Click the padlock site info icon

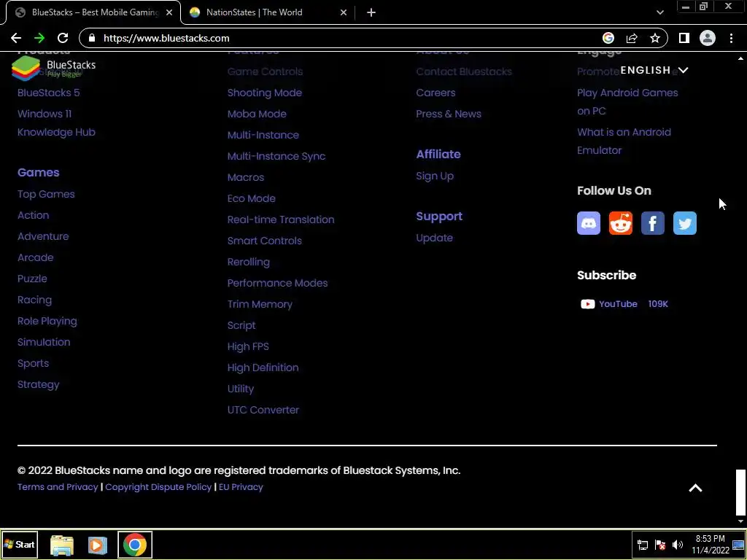click(92, 38)
